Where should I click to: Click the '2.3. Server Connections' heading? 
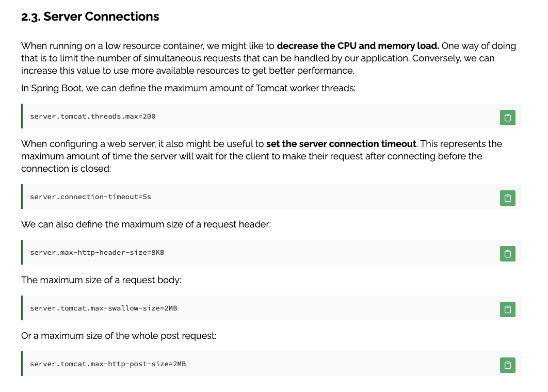click(x=90, y=17)
